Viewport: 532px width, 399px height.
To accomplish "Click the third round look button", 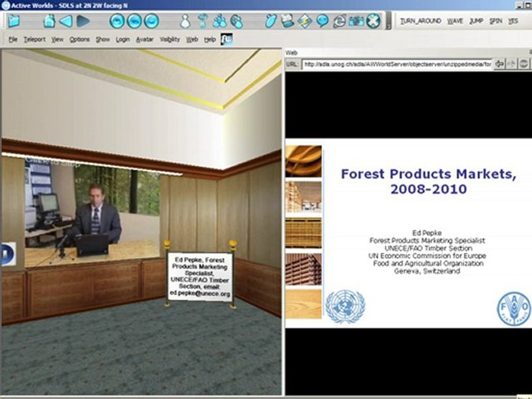I will pyautogui.click(x=151, y=21).
